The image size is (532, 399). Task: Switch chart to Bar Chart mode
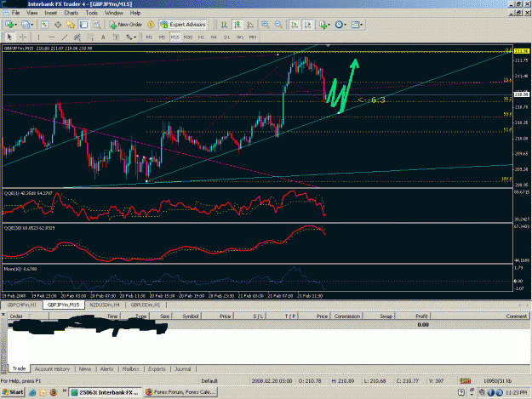click(224, 25)
